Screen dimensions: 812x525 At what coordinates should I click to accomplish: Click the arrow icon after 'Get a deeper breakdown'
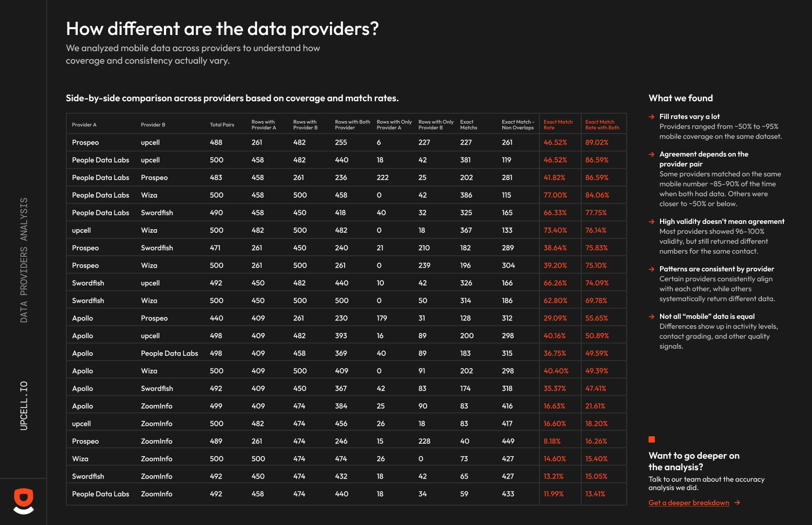737,503
